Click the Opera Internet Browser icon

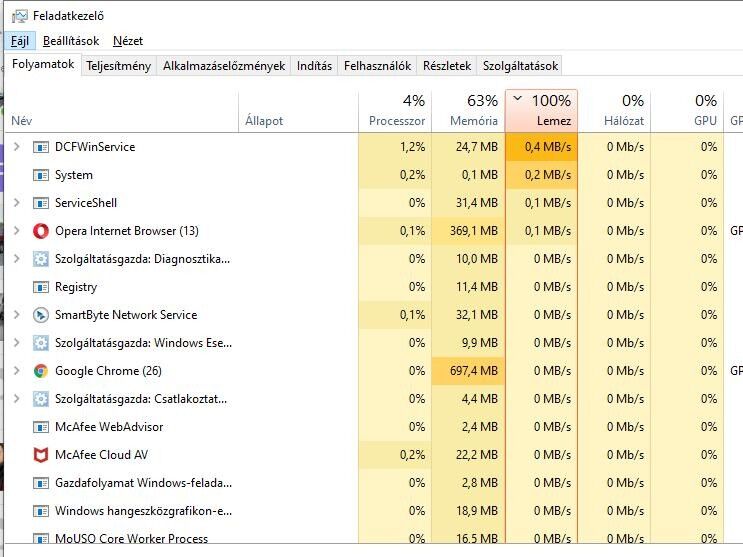(41, 231)
